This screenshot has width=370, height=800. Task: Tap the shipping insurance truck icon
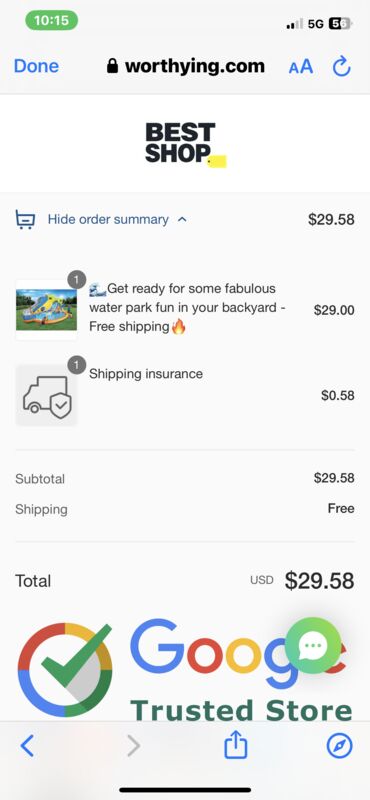coord(46,395)
